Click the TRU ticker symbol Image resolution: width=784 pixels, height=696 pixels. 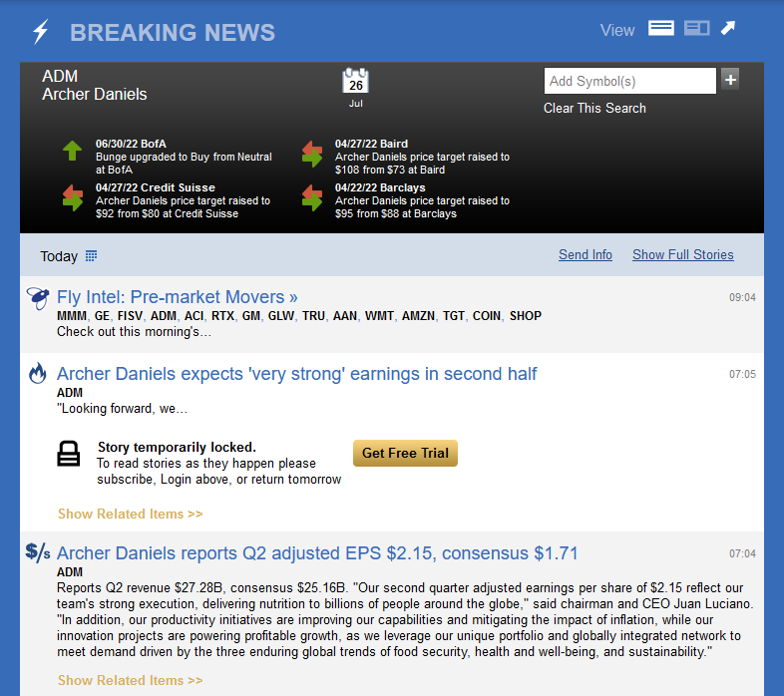pos(313,316)
